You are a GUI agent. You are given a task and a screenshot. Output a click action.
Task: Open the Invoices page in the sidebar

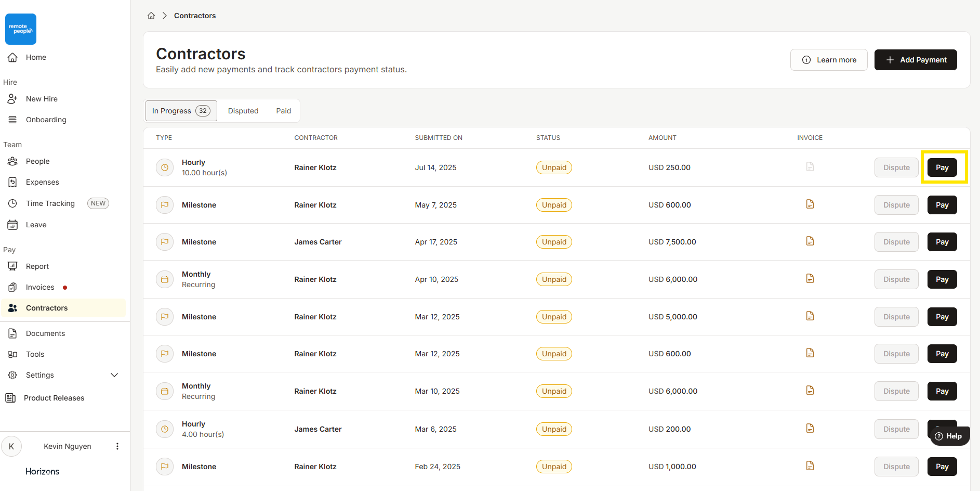tap(40, 287)
